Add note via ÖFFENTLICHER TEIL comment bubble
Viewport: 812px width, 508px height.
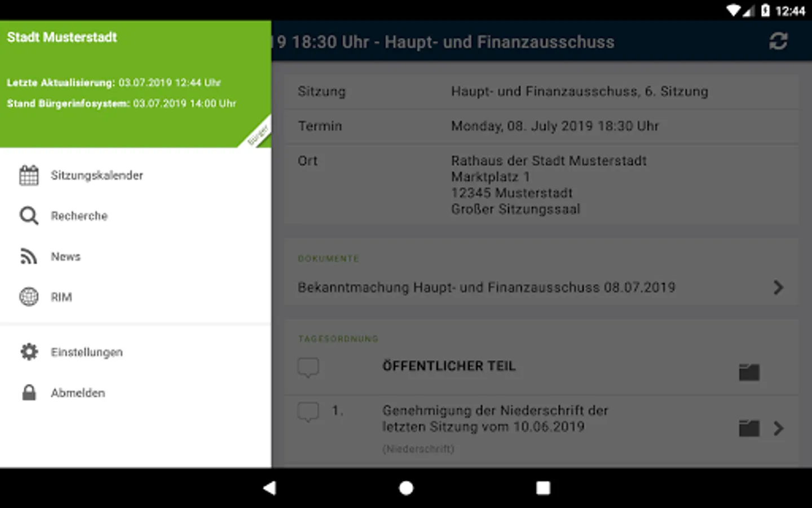308,367
